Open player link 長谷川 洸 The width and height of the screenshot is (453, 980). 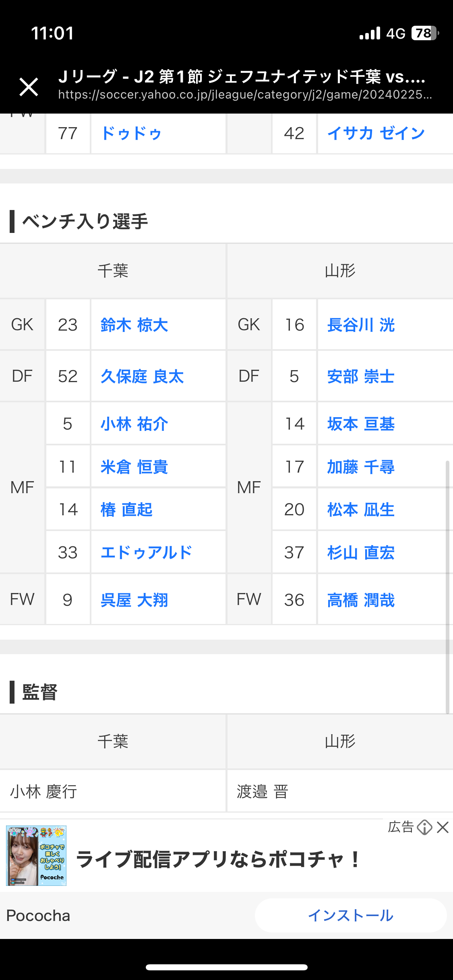[361, 325]
